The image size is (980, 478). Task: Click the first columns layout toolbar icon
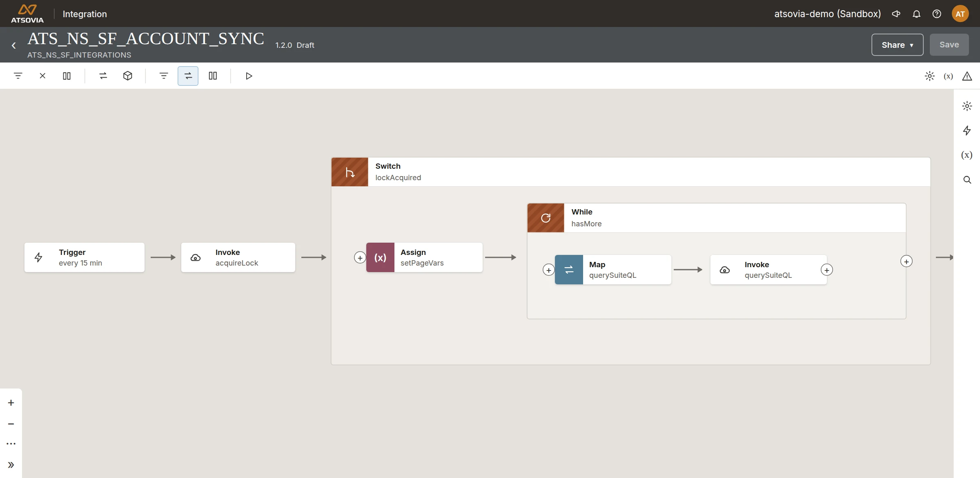pos(67,76)
